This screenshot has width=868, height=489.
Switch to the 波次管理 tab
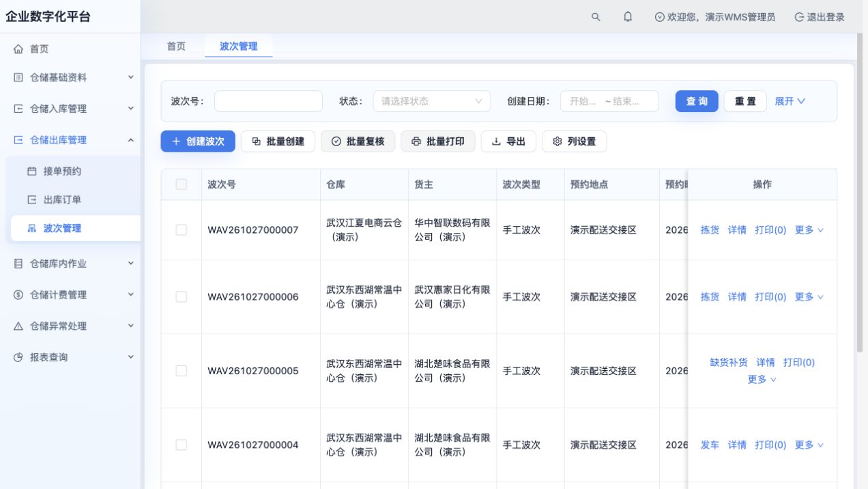pos(238,46)
